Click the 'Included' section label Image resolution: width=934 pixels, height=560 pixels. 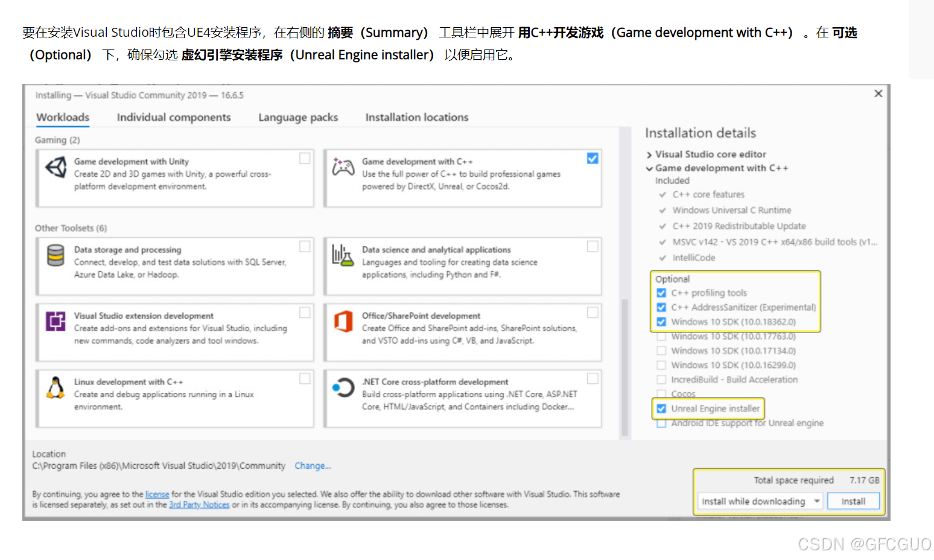(x=672, y=180)
